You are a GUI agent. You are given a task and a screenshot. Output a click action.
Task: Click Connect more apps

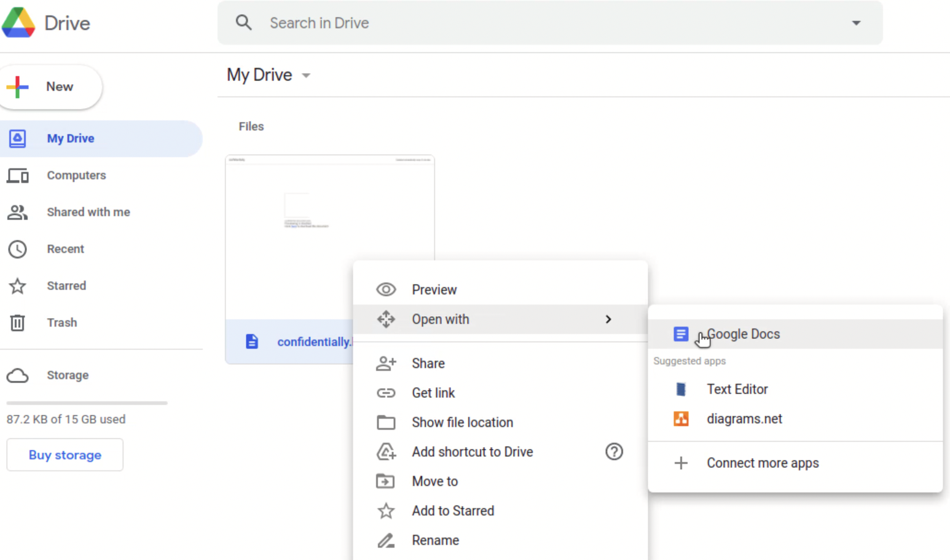(x=795, y=463)
